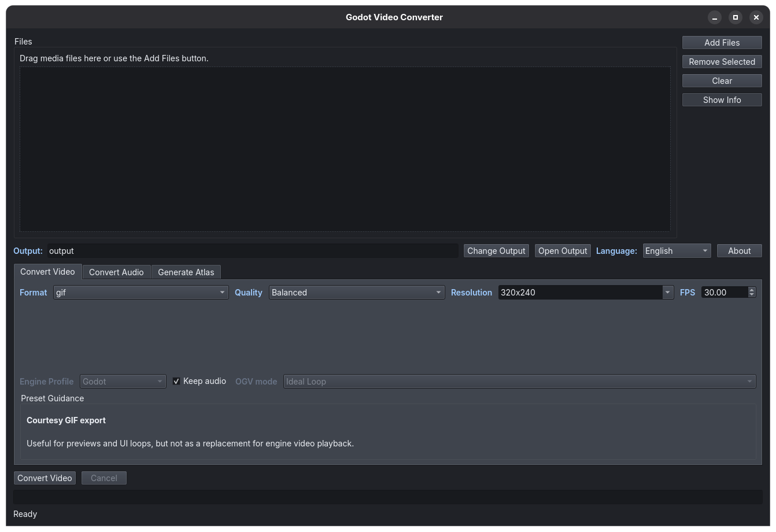The image size is (776, 532).
Task: Click the 'Courtesy GIF export' heading
Action: click(x=66, y=420)
